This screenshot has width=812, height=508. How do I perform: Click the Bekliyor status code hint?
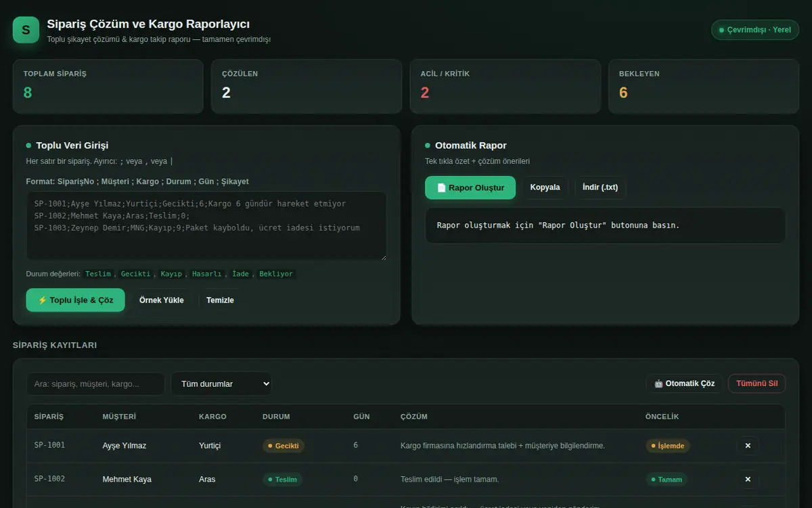276,274
